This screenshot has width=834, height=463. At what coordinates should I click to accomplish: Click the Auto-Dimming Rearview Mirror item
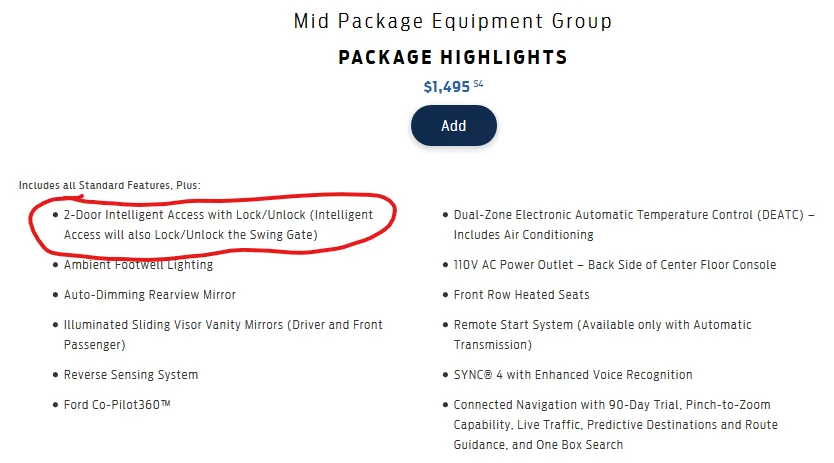click(149, 295)
